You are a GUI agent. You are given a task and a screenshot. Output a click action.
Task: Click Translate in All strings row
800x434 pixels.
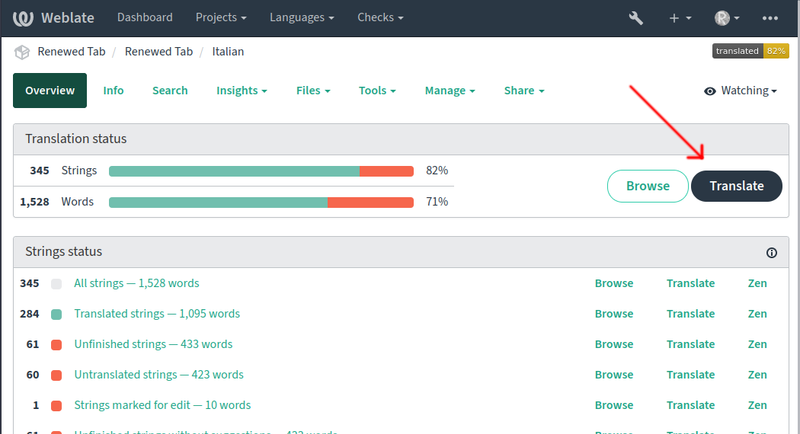pyautogui.click(x=691, y=283)
